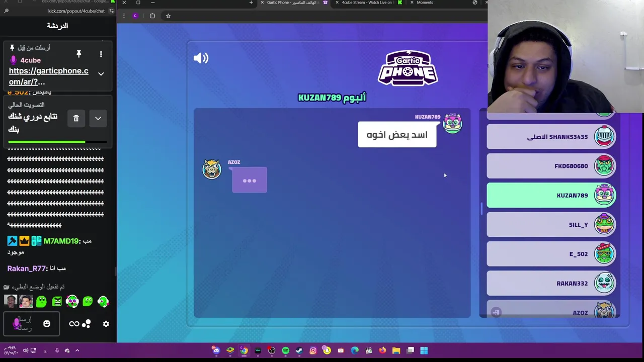Insert the second face photo emote
Screen dimensions: 644x362
[x=26, y=301]
